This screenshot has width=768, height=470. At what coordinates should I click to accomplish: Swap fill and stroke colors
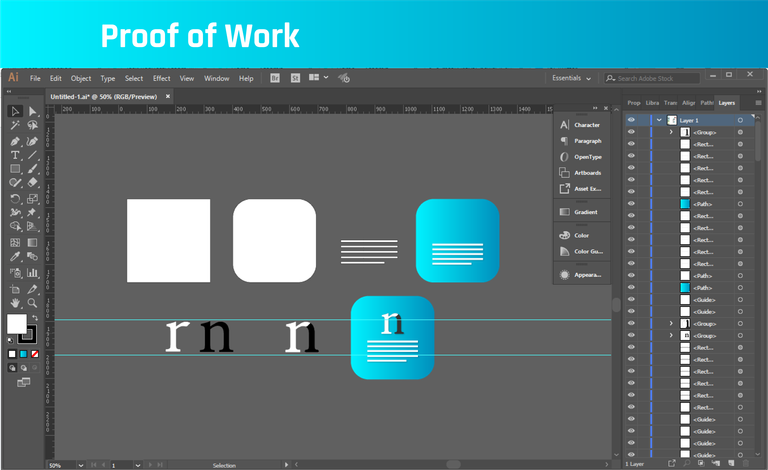[x=35, y=318]
